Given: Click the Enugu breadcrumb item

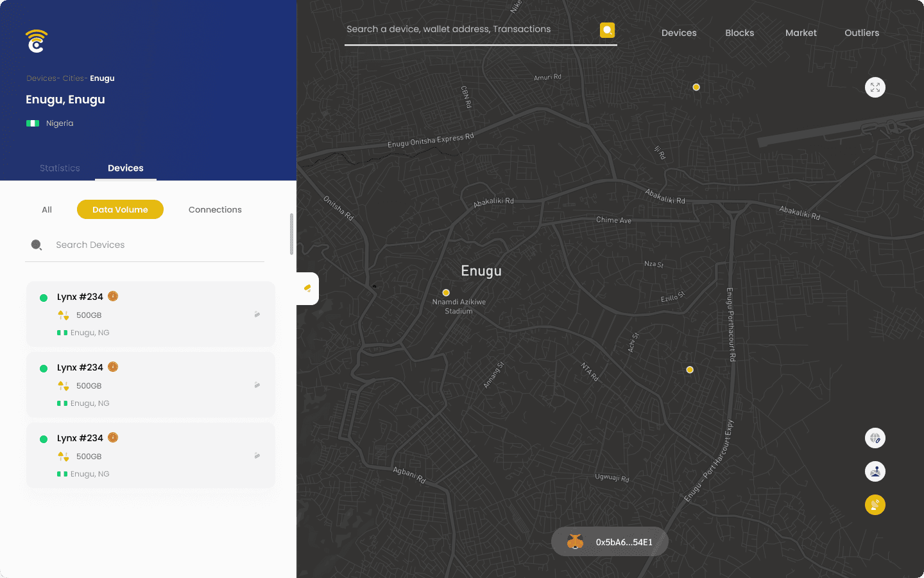Looking at the screenshot, I should (102, 78).
